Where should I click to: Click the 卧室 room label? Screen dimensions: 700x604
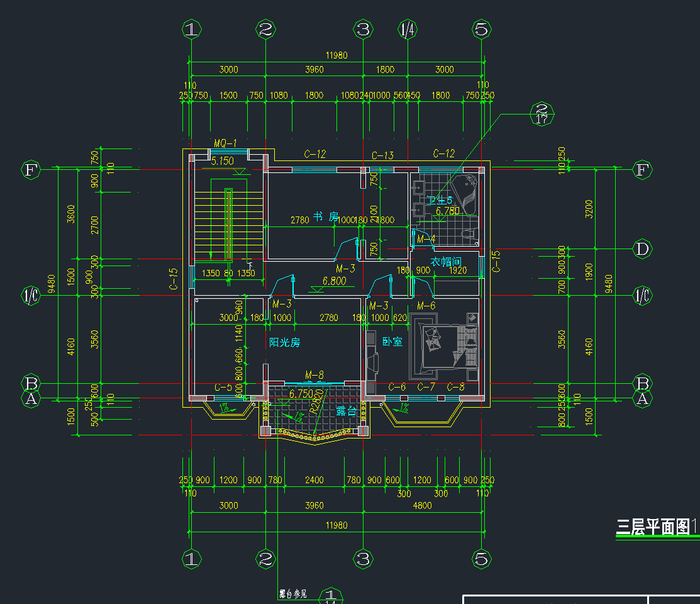coord(392,342)
